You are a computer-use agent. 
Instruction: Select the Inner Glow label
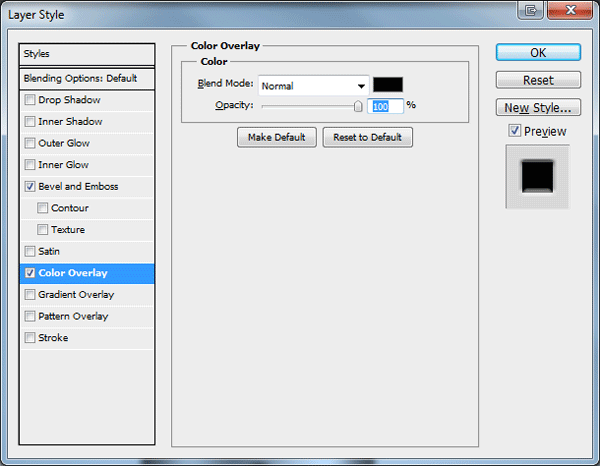point(64,165)
